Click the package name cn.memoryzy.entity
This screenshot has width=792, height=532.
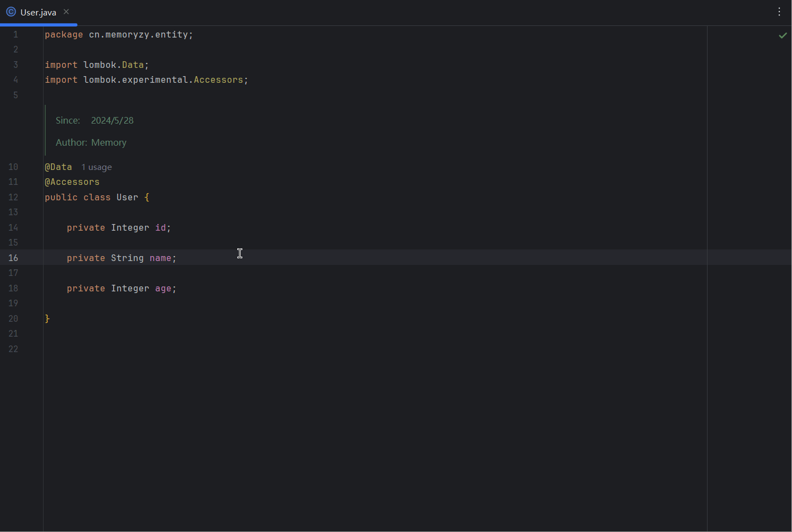click(140, 35)
